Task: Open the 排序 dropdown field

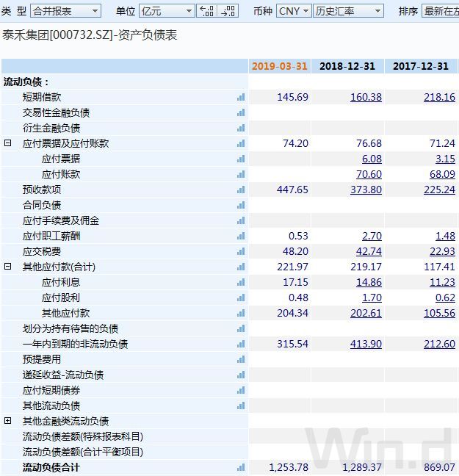Action: [x=440, y=11]
